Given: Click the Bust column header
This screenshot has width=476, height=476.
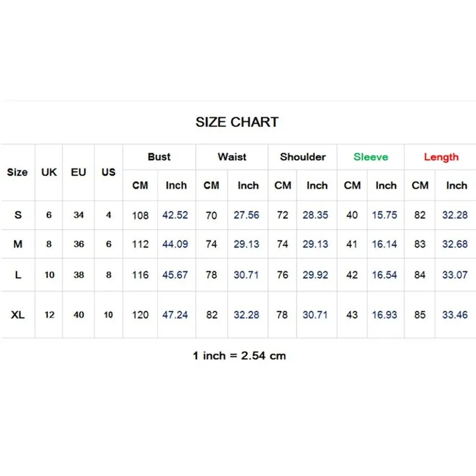Looking at the screenshot, I should tap(159, 156).
